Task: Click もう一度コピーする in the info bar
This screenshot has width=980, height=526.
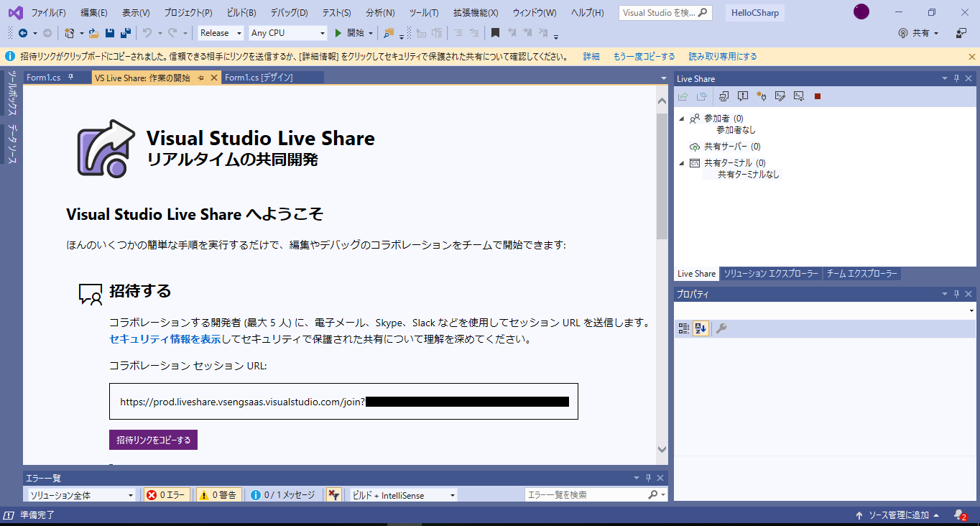Action: pyautogui.click(x=644, y=56)
